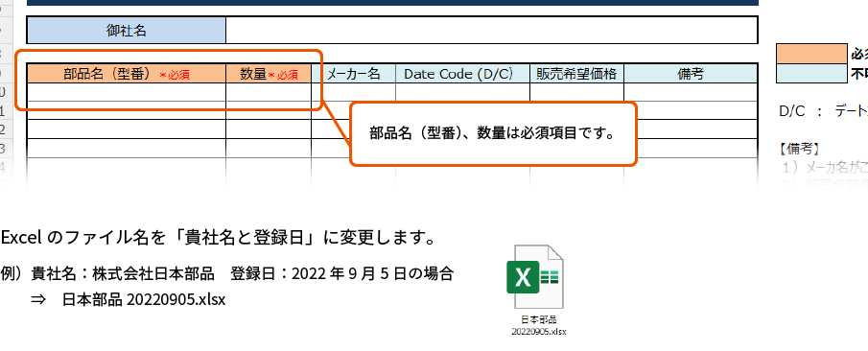Select the 部品名（型番） column header

[x=127, y=74]
